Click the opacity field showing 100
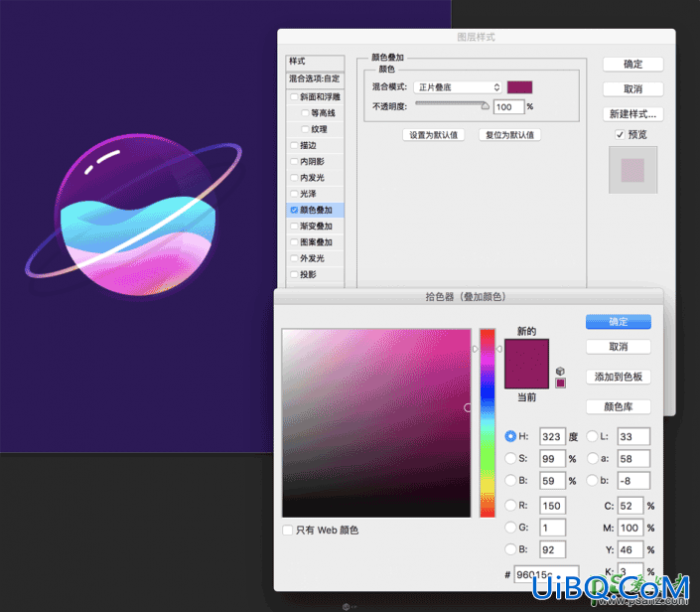The height and width of the screenshot is (612, 700). point(509,106)
